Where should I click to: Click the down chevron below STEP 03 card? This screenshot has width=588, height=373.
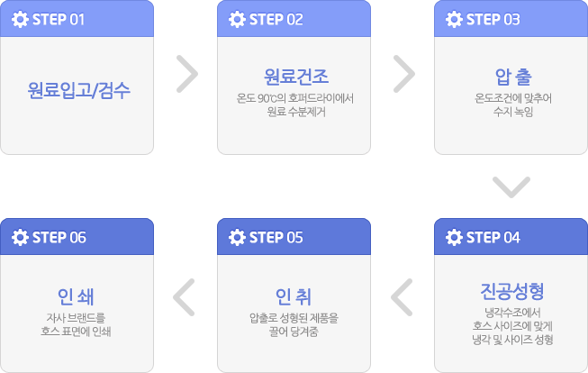tap(511, 186)
